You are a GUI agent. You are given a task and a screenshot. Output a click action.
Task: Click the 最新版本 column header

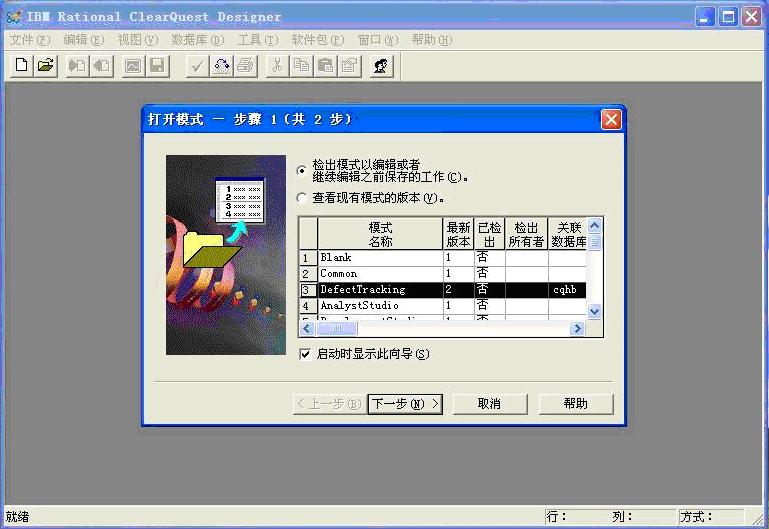(x=459, y=234)
